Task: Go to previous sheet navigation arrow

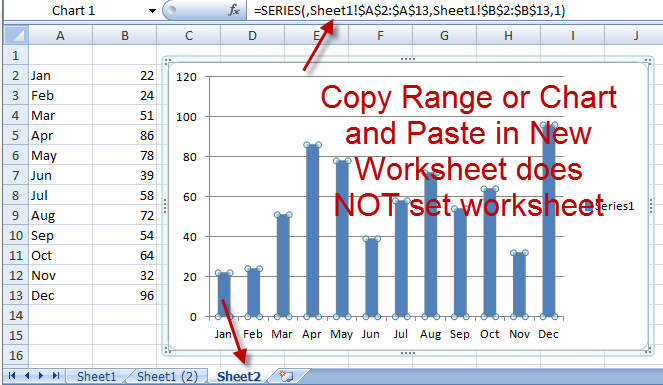Action: [27, 375]
